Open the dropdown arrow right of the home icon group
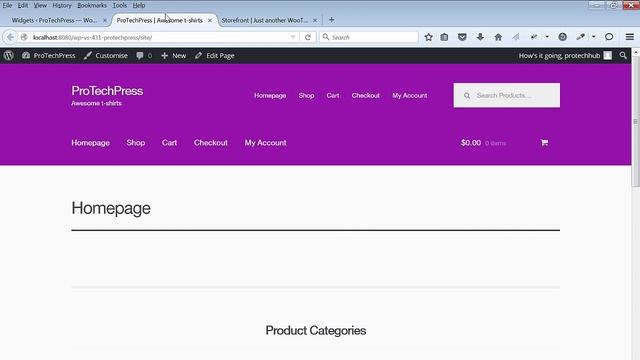Screen dimensions: 640x360 click(x=547, y=37)
